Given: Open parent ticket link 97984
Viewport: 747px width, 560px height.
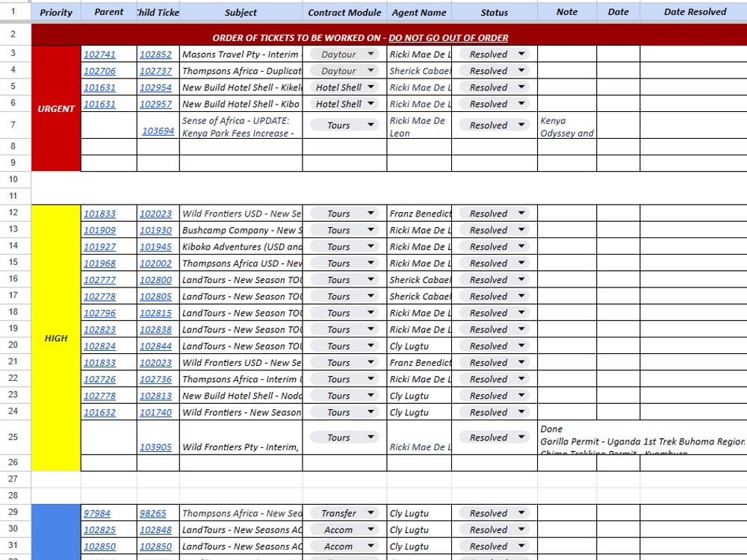Looking at the screenshot, I should tap(96, 514).
